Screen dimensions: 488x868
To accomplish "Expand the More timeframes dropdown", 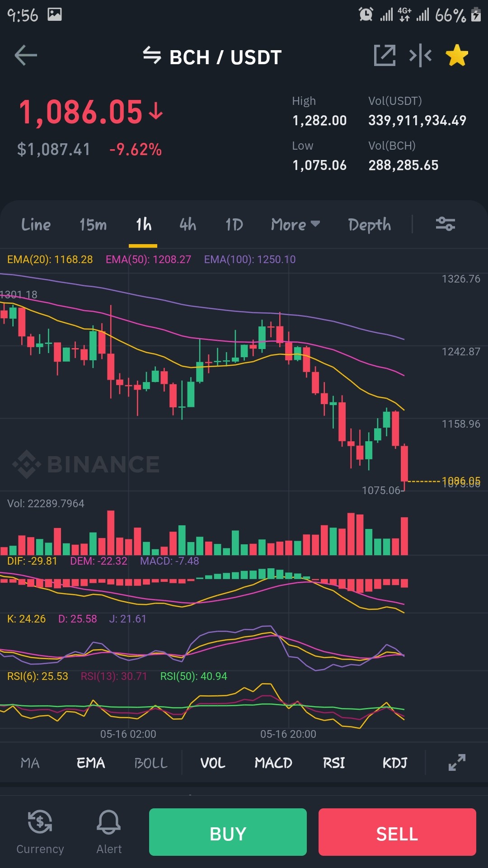I will tap(296, 224).
